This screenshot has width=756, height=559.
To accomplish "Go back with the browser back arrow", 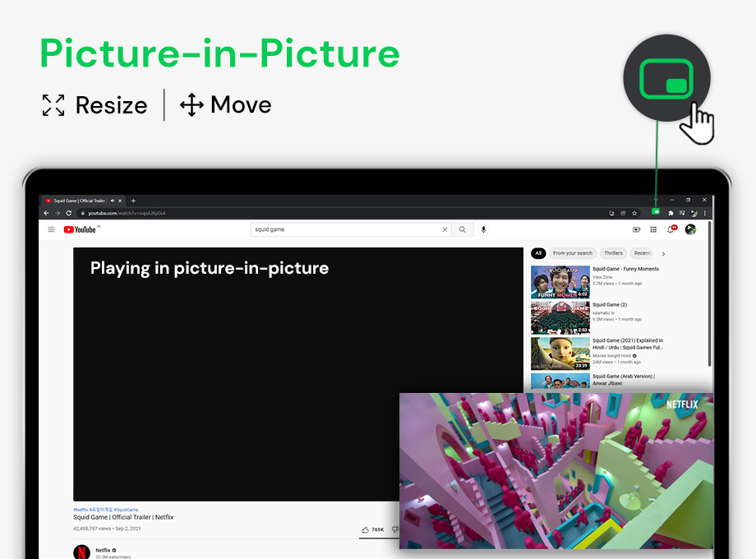I will [46, 213].
